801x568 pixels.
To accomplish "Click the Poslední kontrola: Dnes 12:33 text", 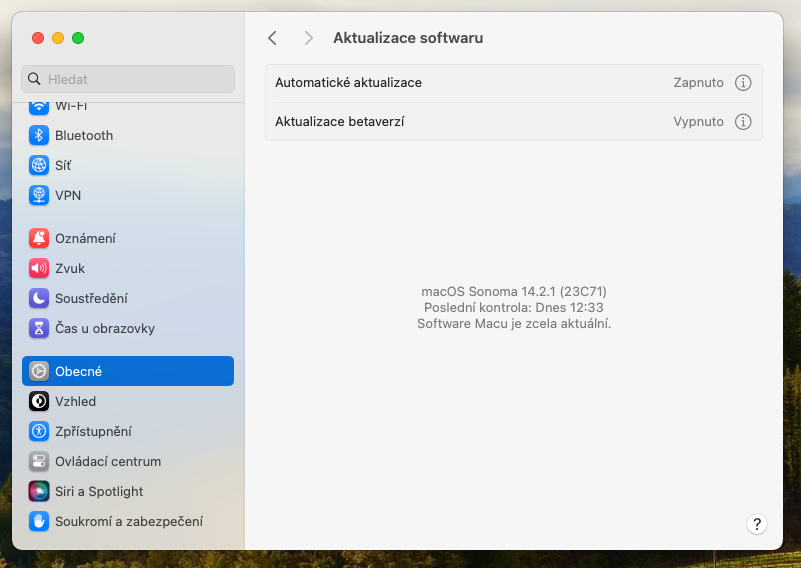I will point(514,307).
